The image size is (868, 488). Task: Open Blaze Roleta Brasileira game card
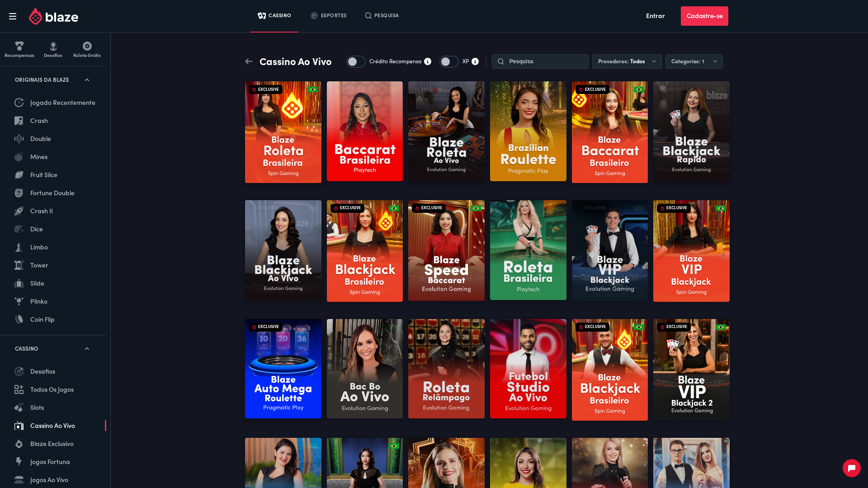(283, 132)
